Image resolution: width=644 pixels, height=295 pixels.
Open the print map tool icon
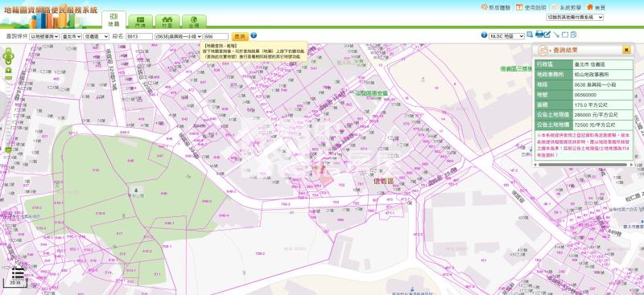pyautogui.click(x=539, y=35)
